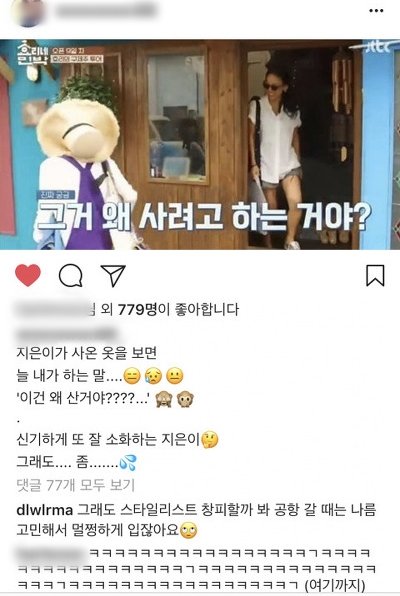Expand 댓글 77개 모두 보기 comments
The height and width of the screenshot is (596, 400).
(x=76, y=485)
